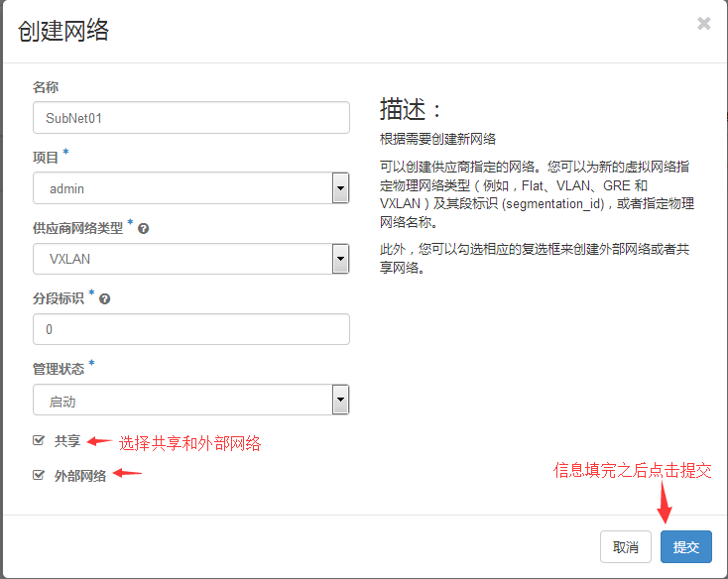Viewport: 728px width, 579px height.
Task: Click the 名称 field label
Action: [x=46, y=87]
